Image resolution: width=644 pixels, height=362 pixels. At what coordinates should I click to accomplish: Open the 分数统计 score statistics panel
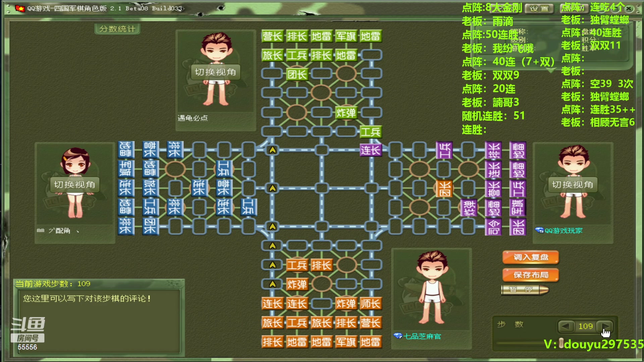pos(117,29)
